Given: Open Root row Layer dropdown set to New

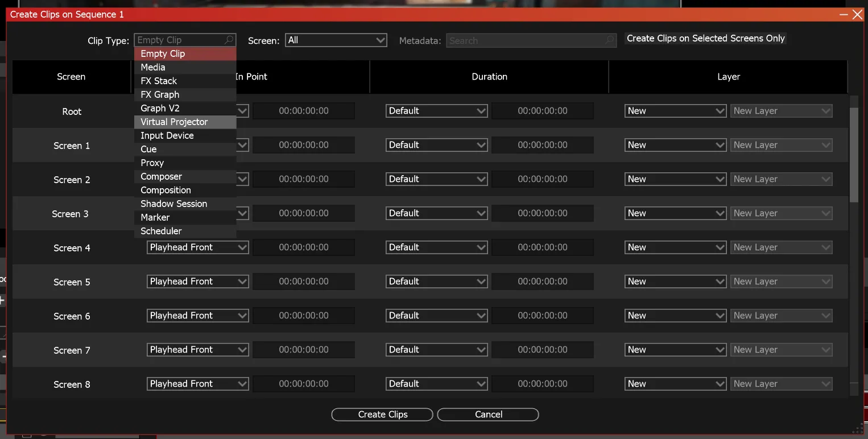Looking at the screenshot, I should coord(676,111).
